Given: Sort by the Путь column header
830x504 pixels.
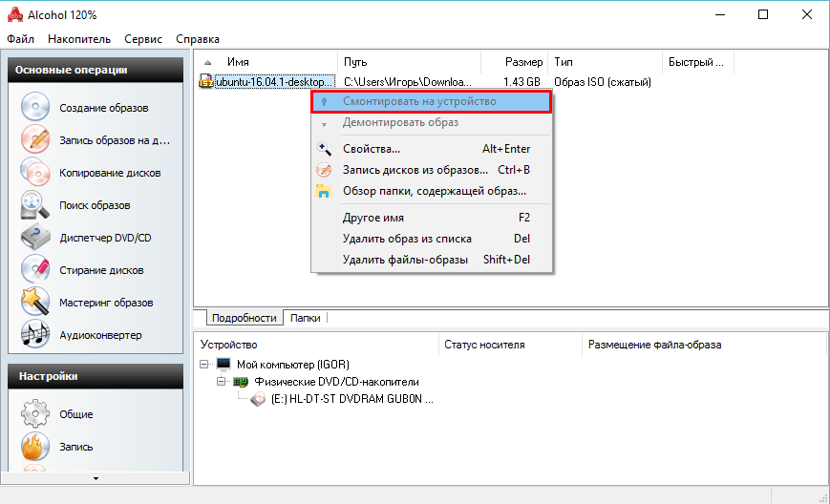Looking at the screenshot, I should [409, 62].
